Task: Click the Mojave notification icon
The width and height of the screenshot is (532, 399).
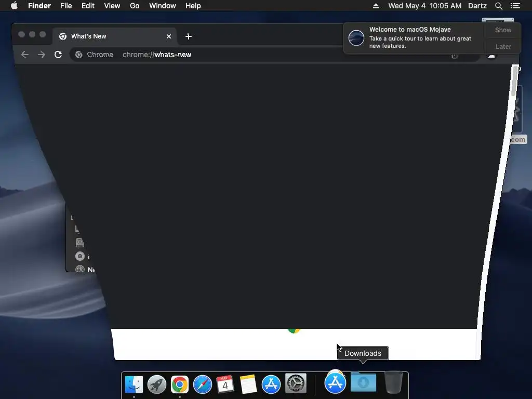Action: coord(356,37)
